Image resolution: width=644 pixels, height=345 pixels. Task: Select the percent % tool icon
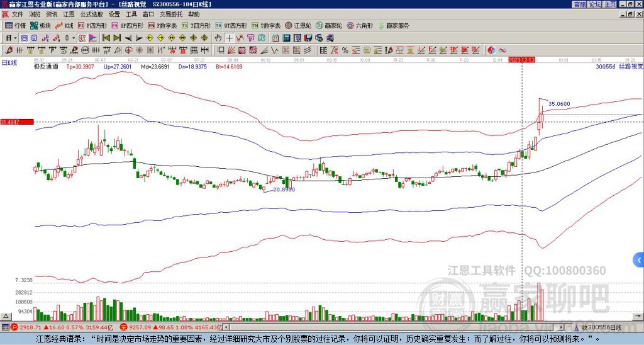coord(345,50)
